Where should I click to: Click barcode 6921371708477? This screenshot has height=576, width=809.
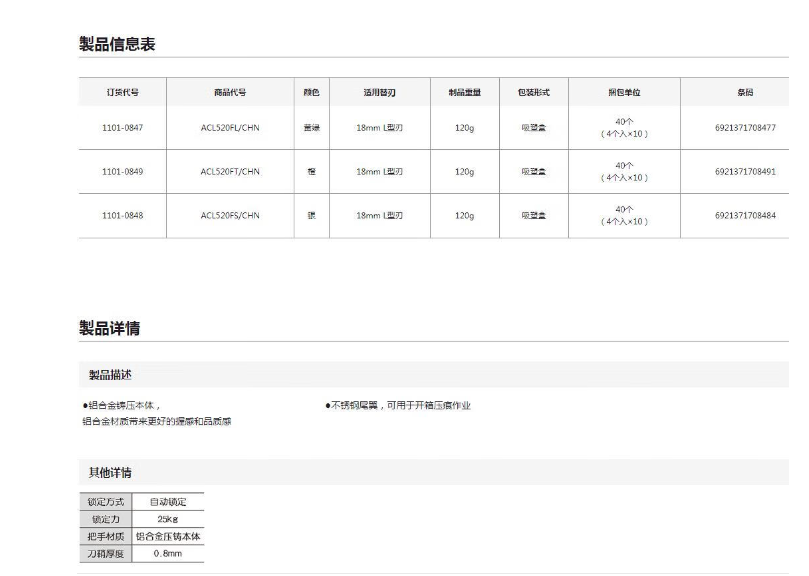point(745,128)
